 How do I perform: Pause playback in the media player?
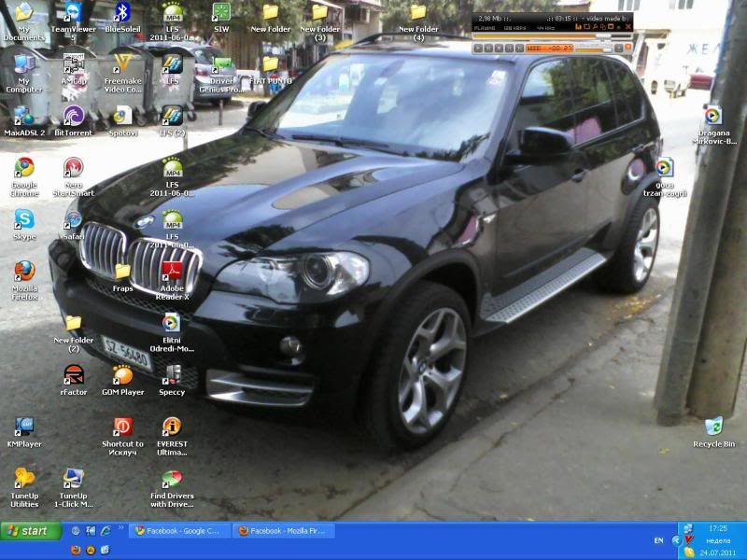coord(488,49)
